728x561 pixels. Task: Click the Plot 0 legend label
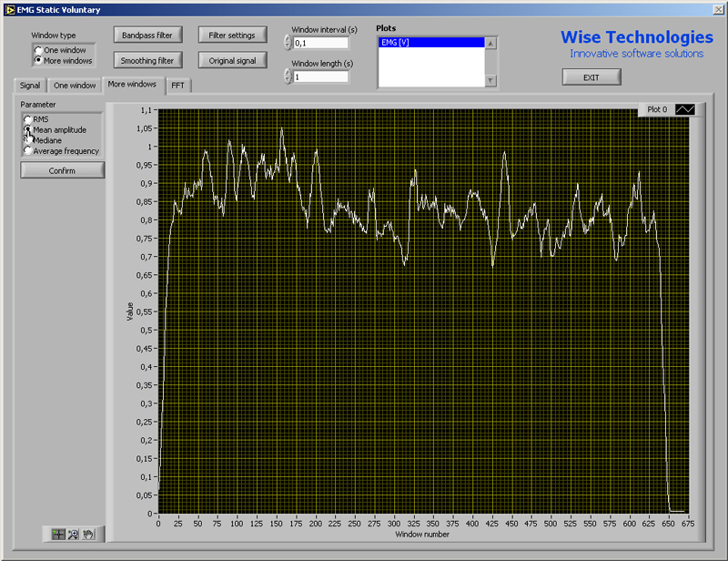657,109
